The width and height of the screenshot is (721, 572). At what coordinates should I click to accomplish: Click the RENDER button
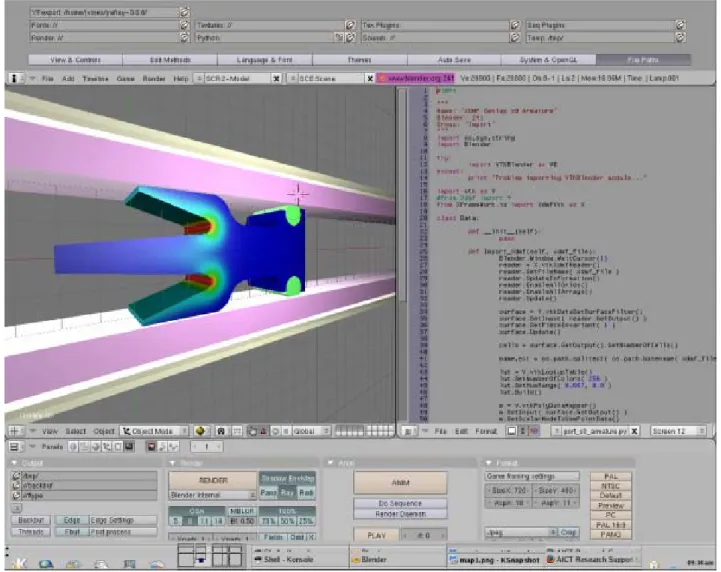pyautogui.click(x=212, y=480)
